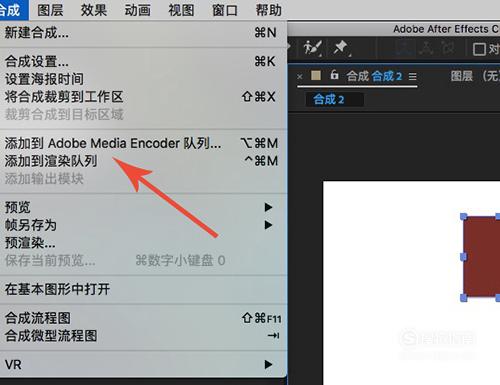The height and width of the screenshot is (385, 500).
Task: Click the top-left handle of red shape
Action: pyautogui.click(x=464, y=217)
